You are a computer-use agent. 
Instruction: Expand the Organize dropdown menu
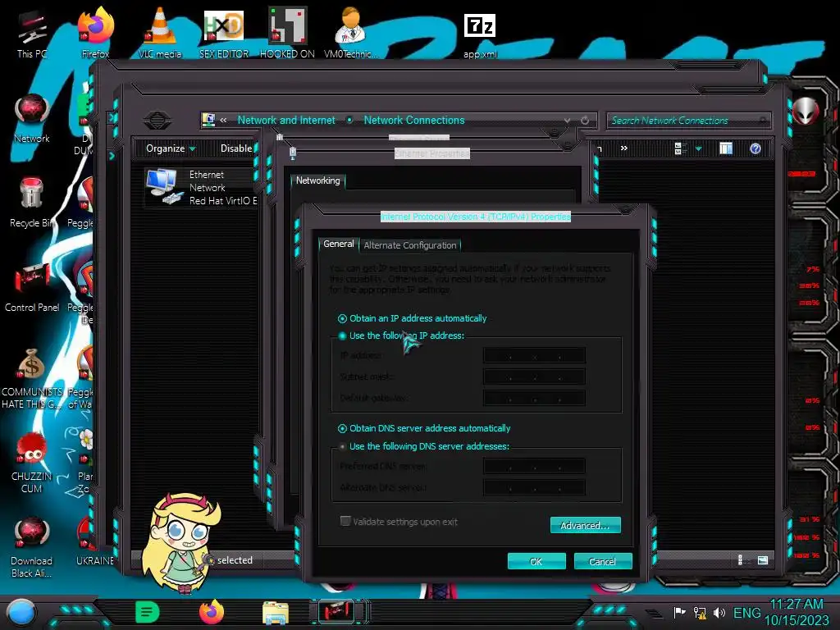(171, 148)
